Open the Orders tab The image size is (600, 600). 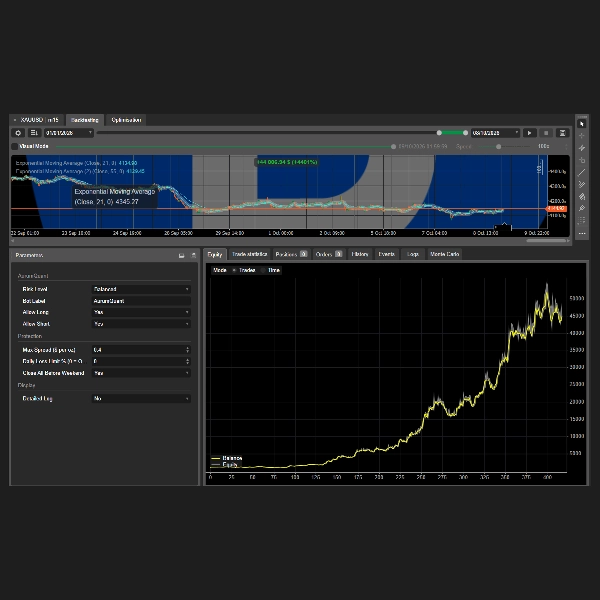coord(329,254)
